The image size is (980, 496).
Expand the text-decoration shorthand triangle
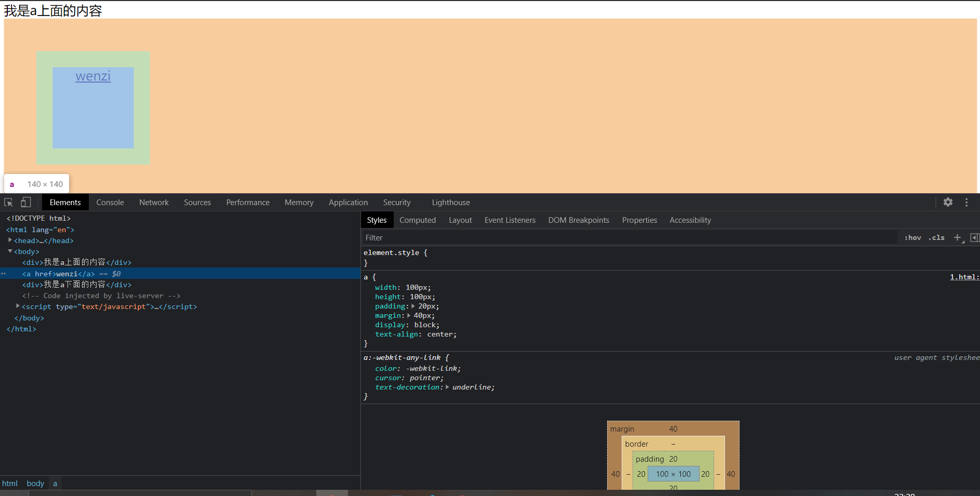pyautogui.click(x=447, y=387)
